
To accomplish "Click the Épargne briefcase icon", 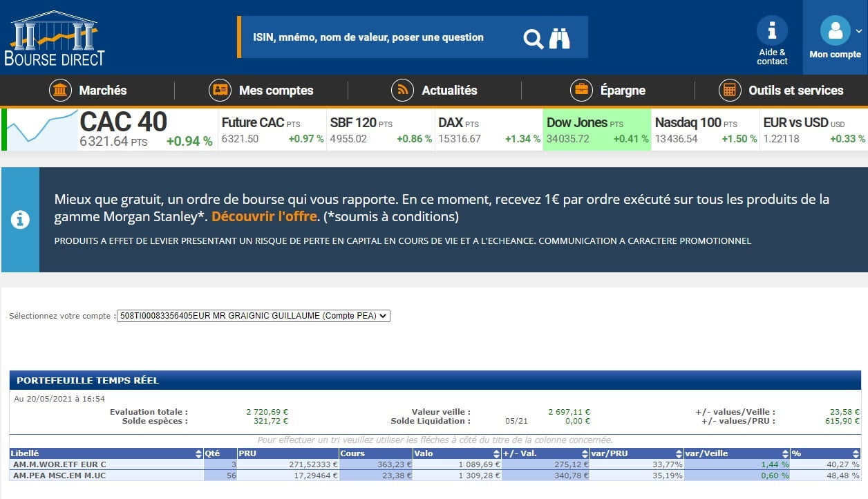I will click(x=582, y=91).
